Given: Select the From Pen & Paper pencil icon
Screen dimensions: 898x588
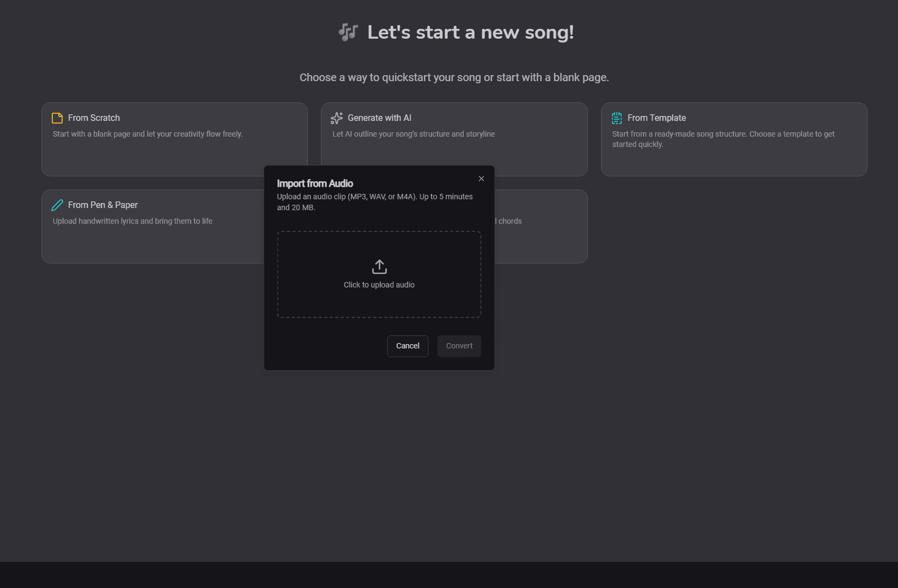Looking at the screenshot, I should [57, 205].
